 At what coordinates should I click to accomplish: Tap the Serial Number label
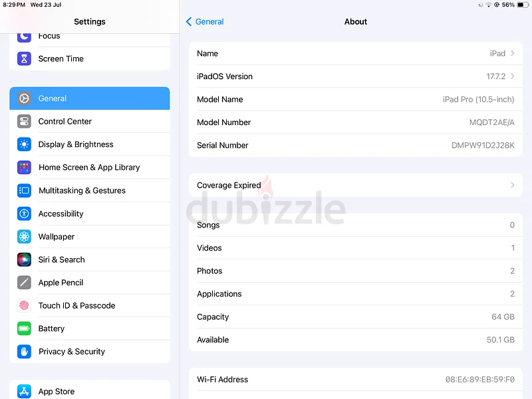pos(223,145)
